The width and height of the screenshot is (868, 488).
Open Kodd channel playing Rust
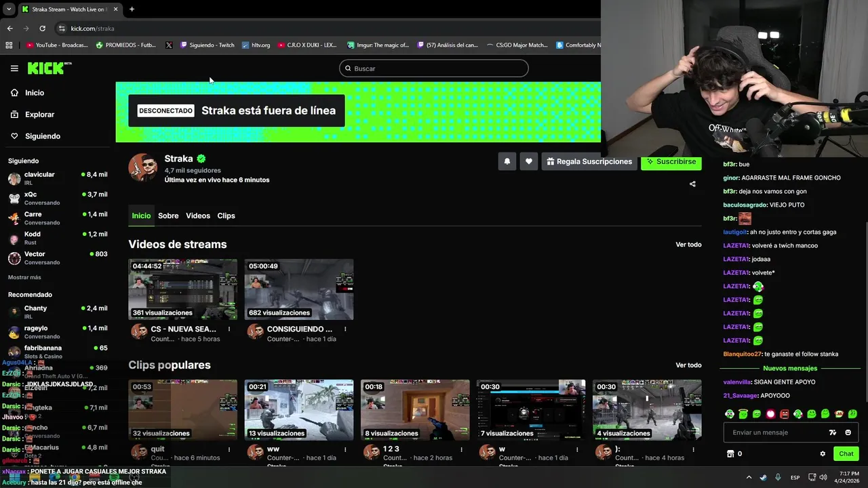click(x=58, y=238)
